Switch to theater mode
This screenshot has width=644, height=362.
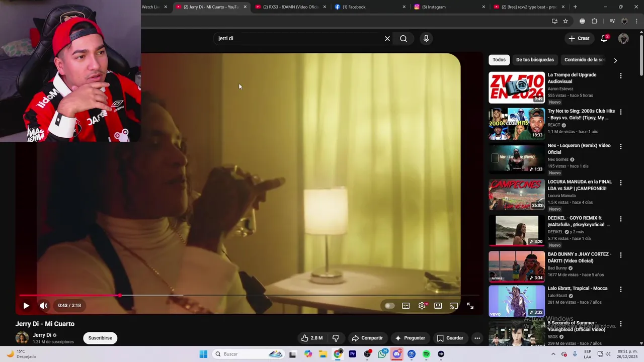[438, 305]
